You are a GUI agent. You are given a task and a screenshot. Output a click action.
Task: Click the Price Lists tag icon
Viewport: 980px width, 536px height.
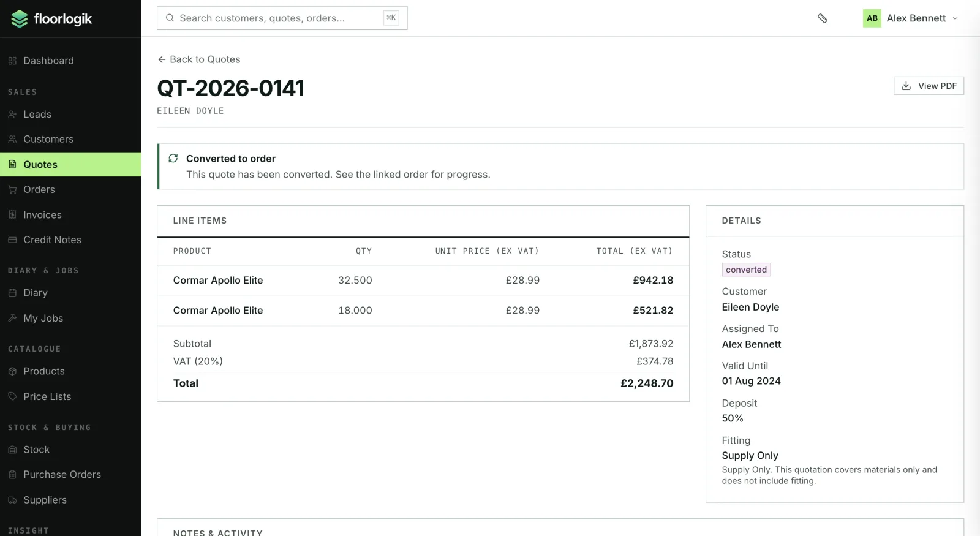point(12,396)
